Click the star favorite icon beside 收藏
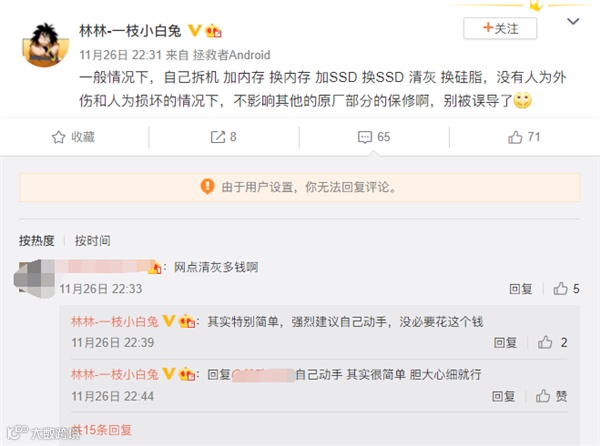 [x=59, y=137]
